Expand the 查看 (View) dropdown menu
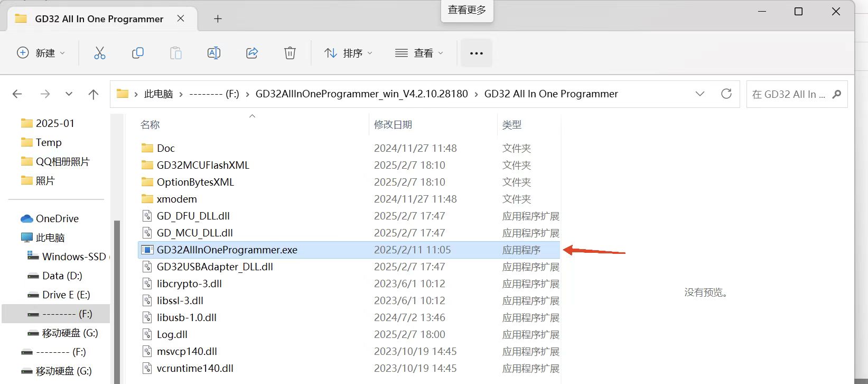 pyautogui.click(x=419, y=53)
